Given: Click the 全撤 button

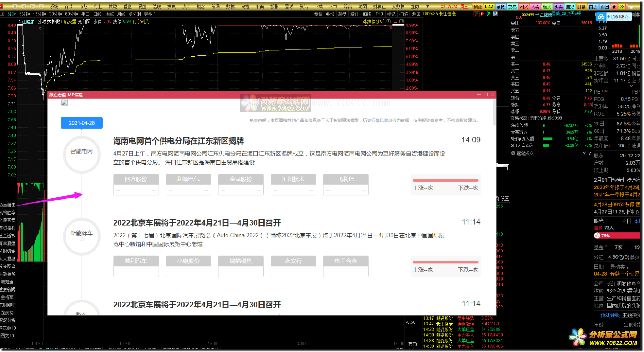Looking at the screenshot, I should click(501, 6).
